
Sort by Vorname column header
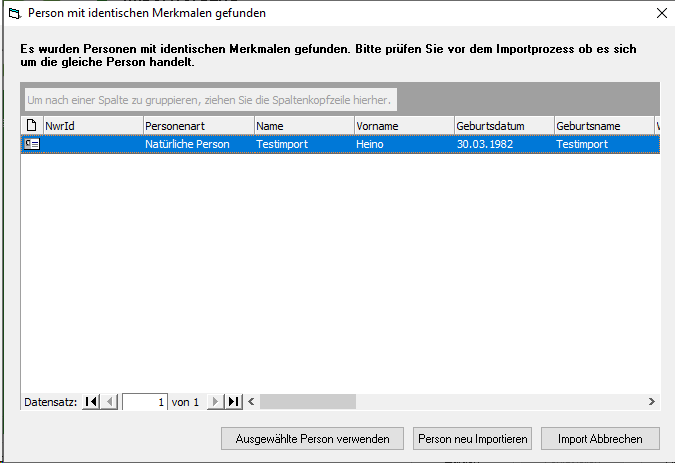pos(403,126)
